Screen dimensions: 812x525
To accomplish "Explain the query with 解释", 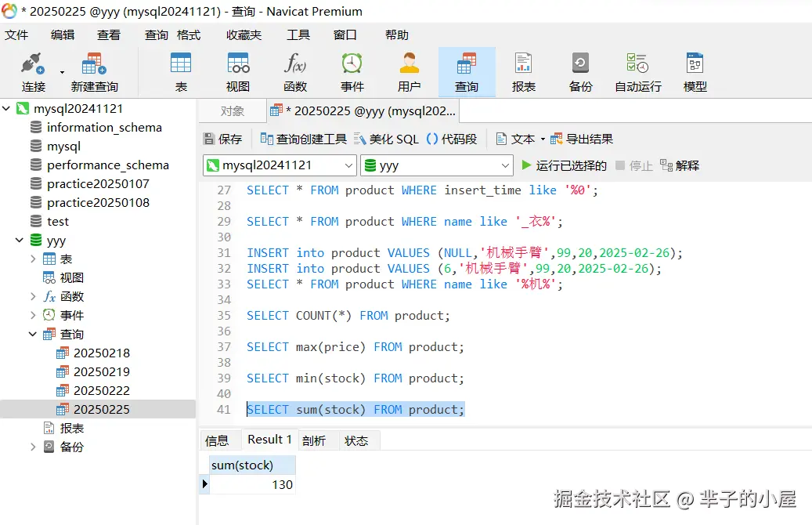I will click(680, 165).
